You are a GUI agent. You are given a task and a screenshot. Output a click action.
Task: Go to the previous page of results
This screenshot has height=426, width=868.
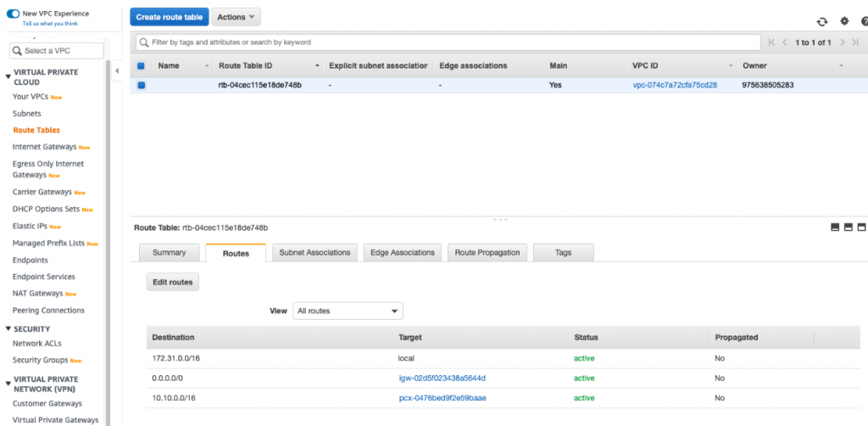pos(784,42)
